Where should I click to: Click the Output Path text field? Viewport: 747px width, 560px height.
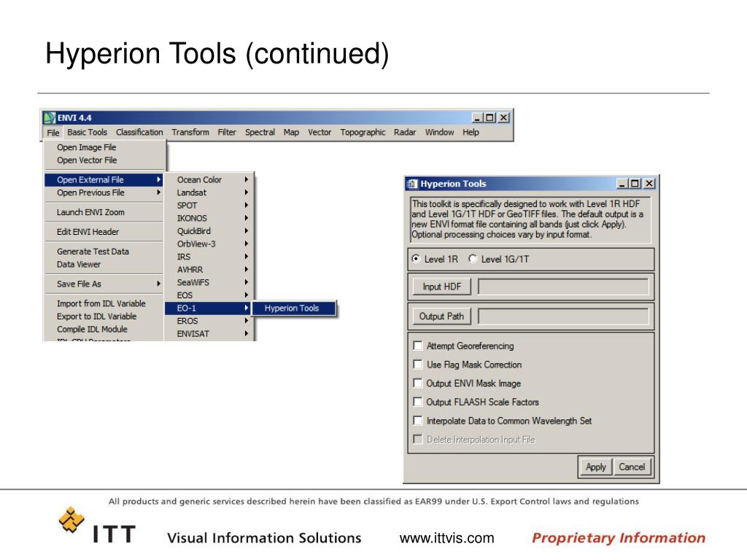tap(563, 316)
